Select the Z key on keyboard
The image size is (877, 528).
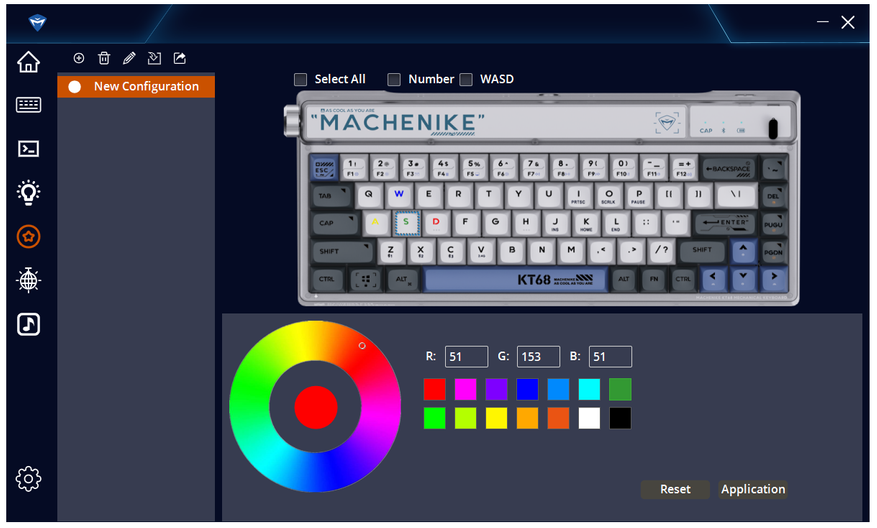click(390, 251)
